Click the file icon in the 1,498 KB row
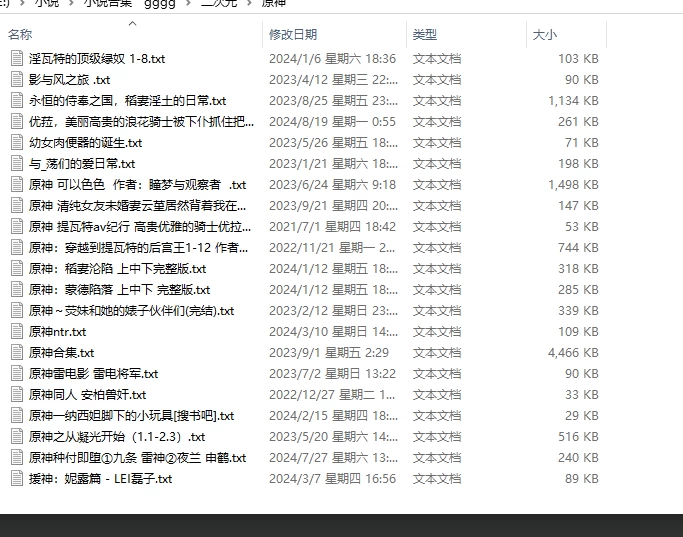This screenshot has height=537, width=683. (x=17, y=184)
